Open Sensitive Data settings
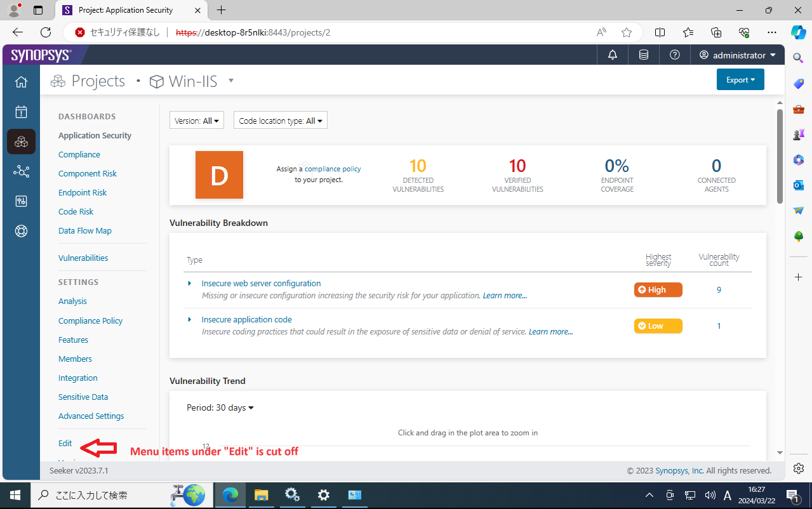Image resolution: width=812 pixels, height=509 pixels. [x=83, y=397]
